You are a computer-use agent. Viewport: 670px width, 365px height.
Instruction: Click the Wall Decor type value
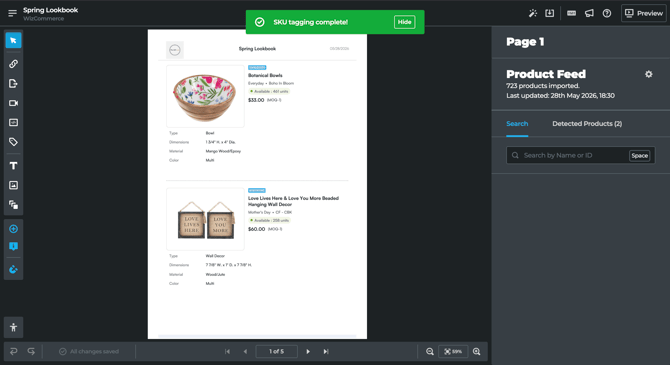[x=215, y=256]
